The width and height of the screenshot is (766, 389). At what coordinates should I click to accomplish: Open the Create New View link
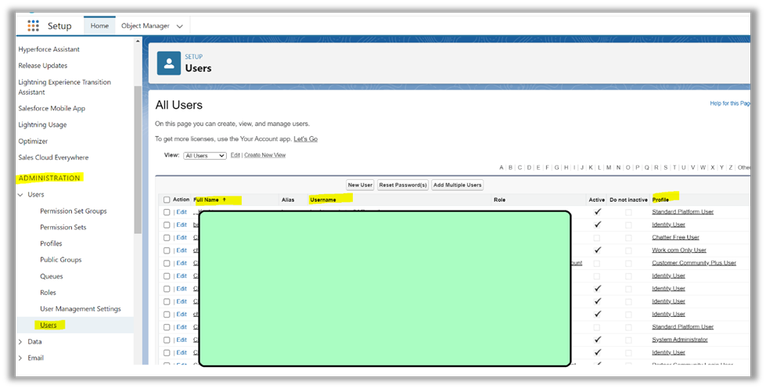click(265, 155)
